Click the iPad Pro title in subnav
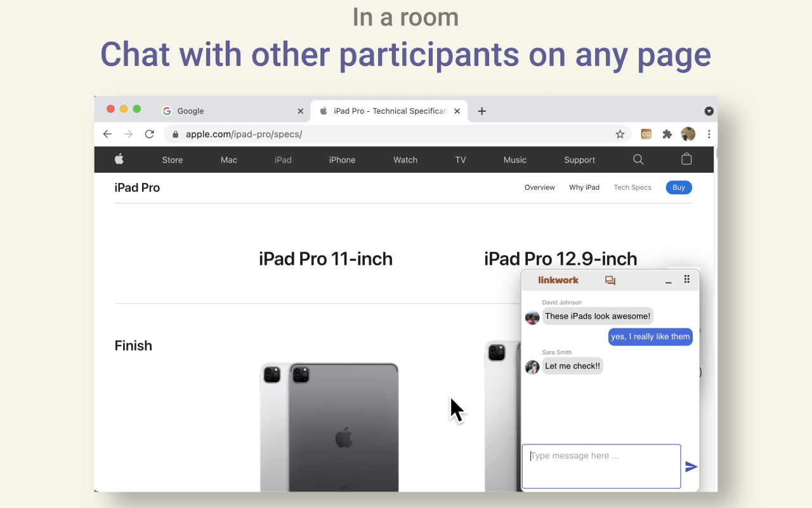 137,187
